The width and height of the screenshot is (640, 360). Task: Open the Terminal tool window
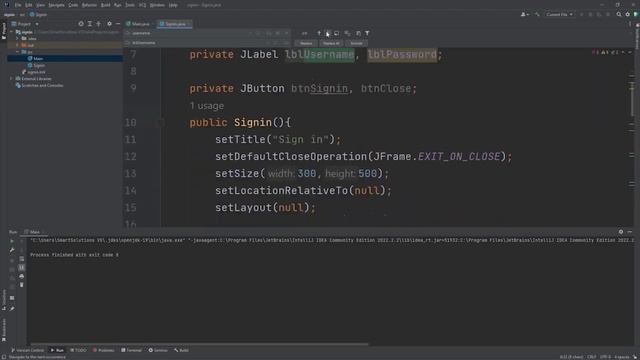131,350
